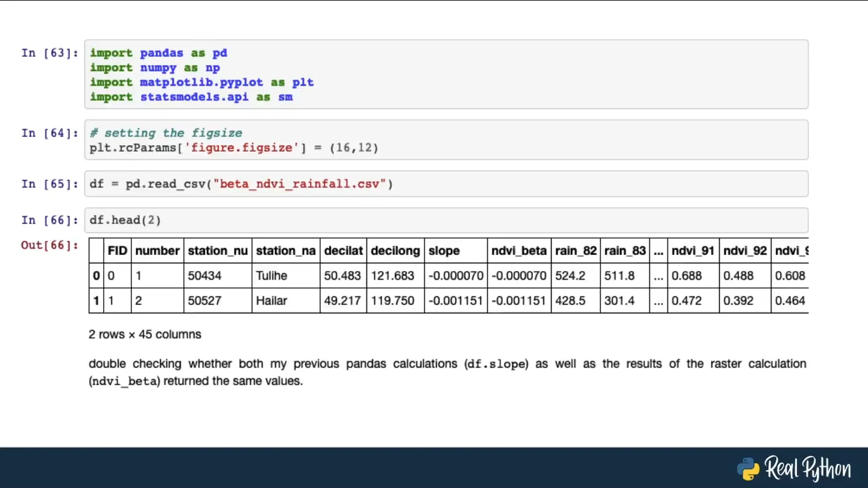Click the import statements code cell
Image resolution: width=868 pixels, height=488 pixels.
(446, 75)
